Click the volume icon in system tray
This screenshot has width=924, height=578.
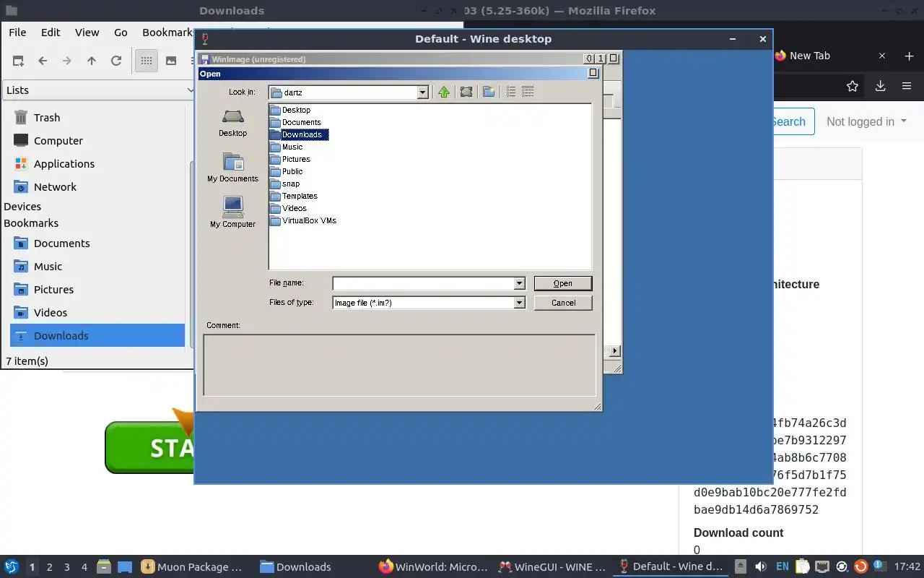point(760,567)
